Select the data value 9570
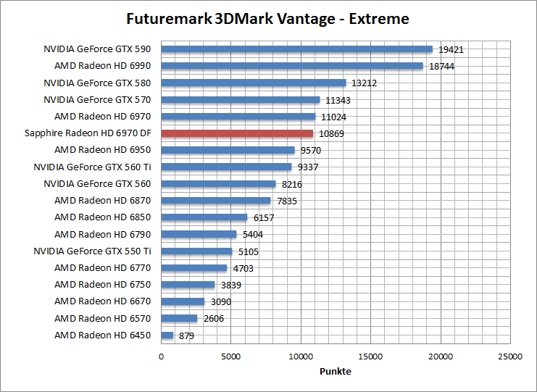Image resolution: width=537 pixels, height=392 pixels. point(311,151)
